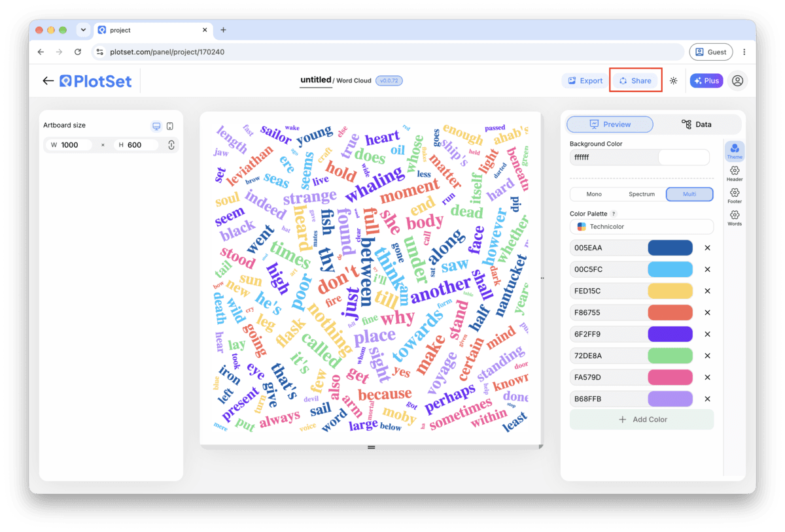
Task: Select desktop artboard preset icon
Action: pyautogui.click(x=156, y=125)
